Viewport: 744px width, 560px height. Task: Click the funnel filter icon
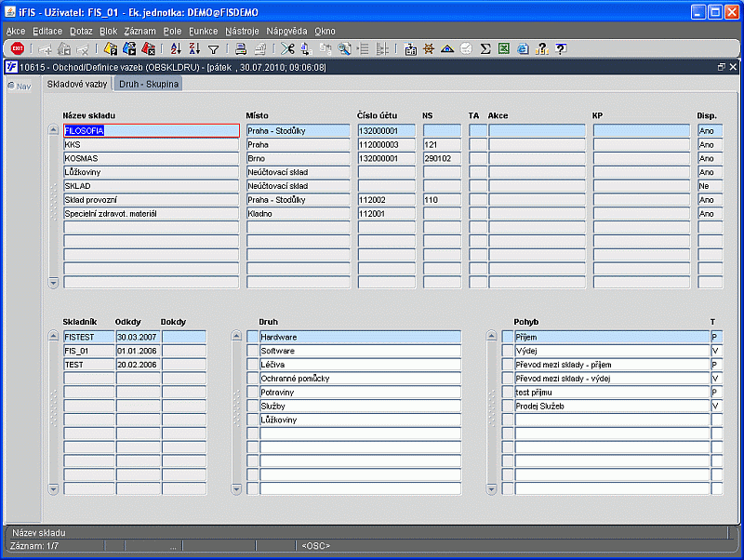click(x=213, y=48)
